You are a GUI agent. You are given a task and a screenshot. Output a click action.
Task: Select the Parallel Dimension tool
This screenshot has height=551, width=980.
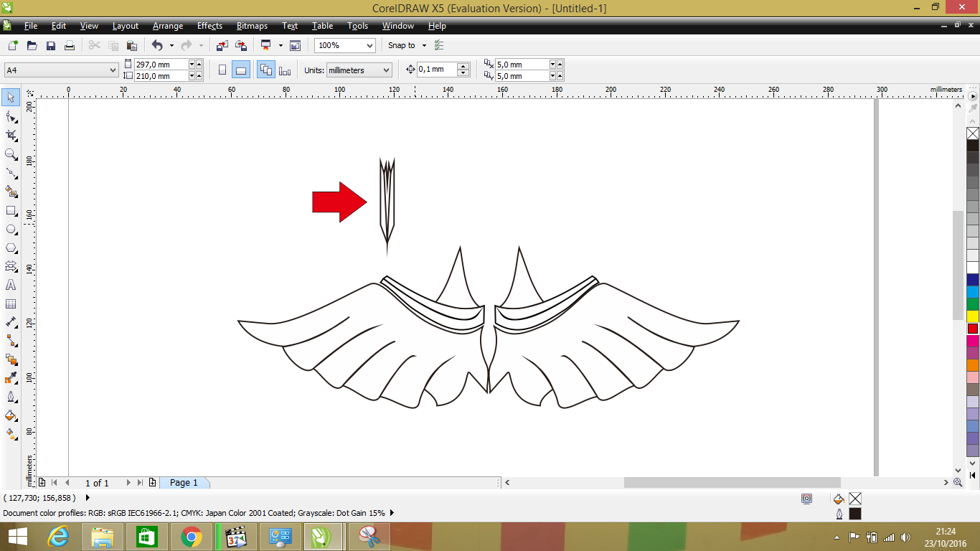(x=11, y=322)
